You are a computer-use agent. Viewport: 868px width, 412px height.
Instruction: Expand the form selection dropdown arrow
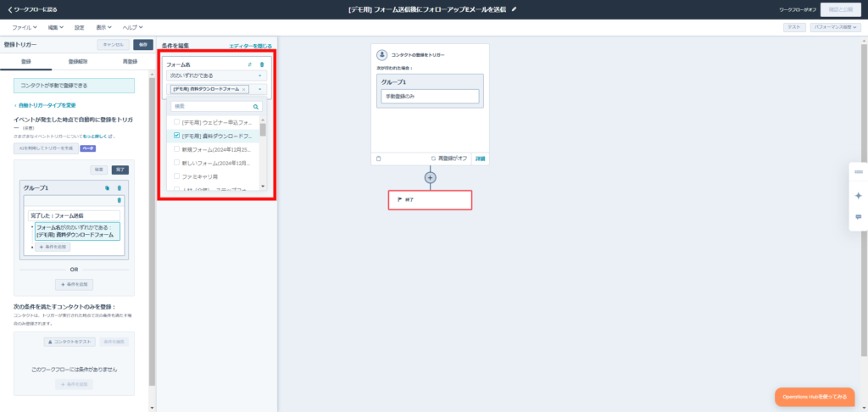click(x=259, y=89)
